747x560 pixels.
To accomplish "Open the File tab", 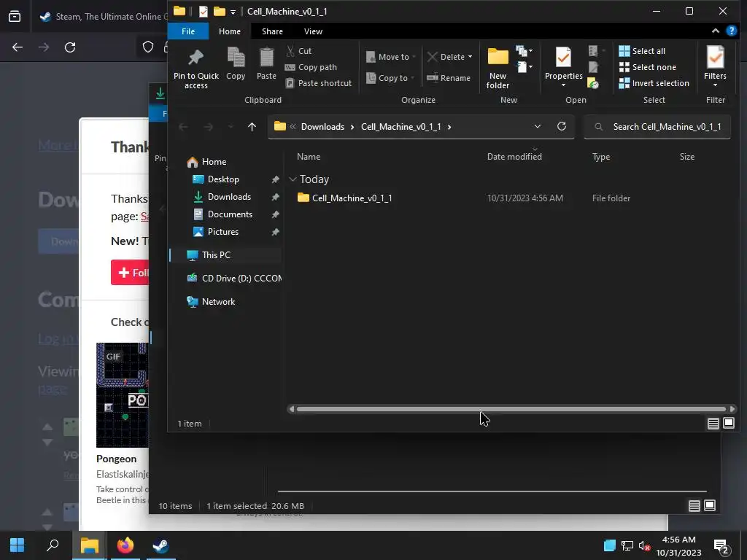I will coord(188,31).
